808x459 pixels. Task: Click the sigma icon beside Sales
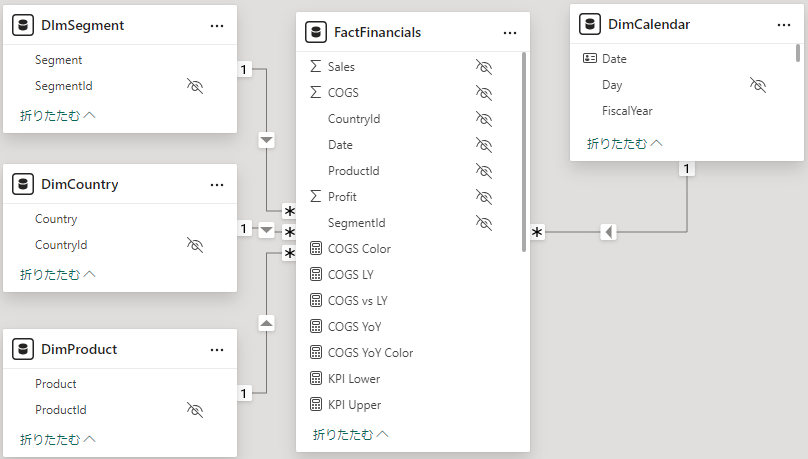coord(315,66)
